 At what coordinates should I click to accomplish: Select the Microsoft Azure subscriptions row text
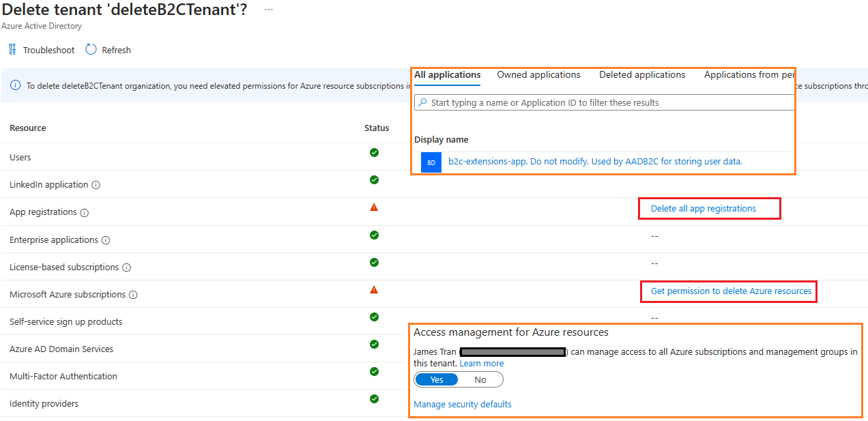(x=68, y=295)
